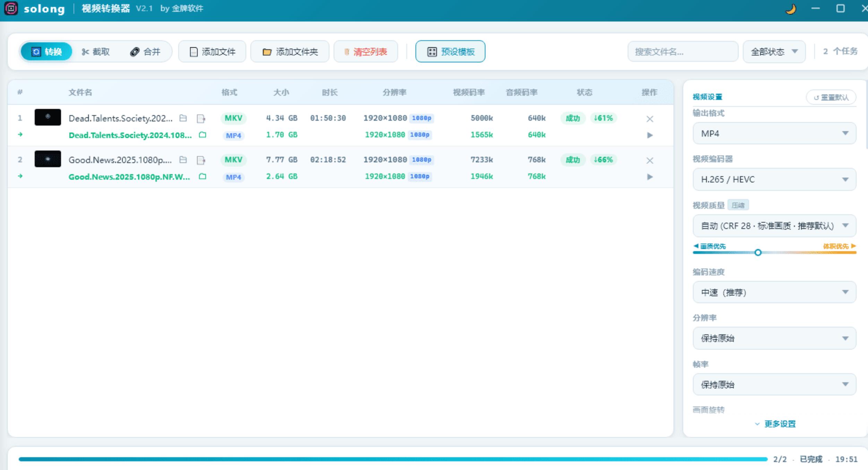Open output folder icon for Dead.Talents.Society output
Screen dimensions: 868x470
203,135
